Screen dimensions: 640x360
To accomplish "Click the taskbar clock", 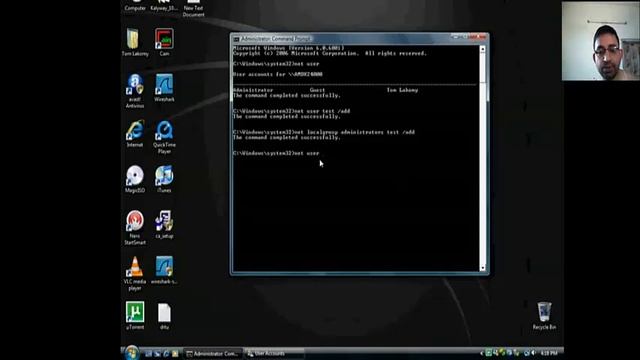I will [549, 353].
